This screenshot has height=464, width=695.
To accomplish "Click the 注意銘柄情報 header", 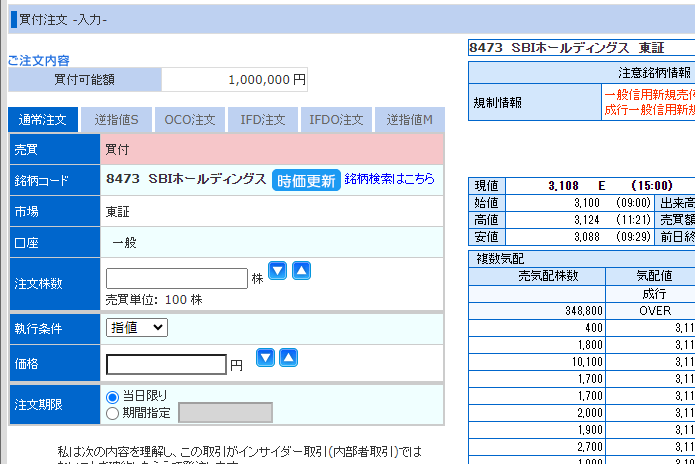I will [655, 73].
